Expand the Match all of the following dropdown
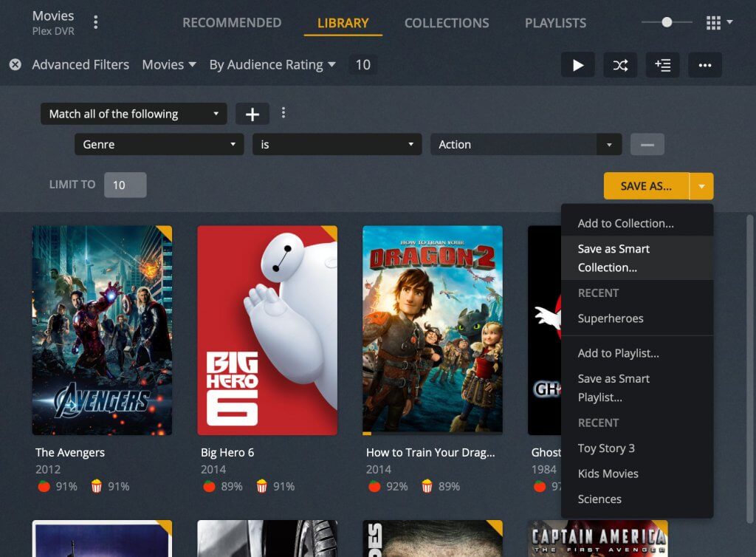This screenshot has width=756, height=557. 134,114
